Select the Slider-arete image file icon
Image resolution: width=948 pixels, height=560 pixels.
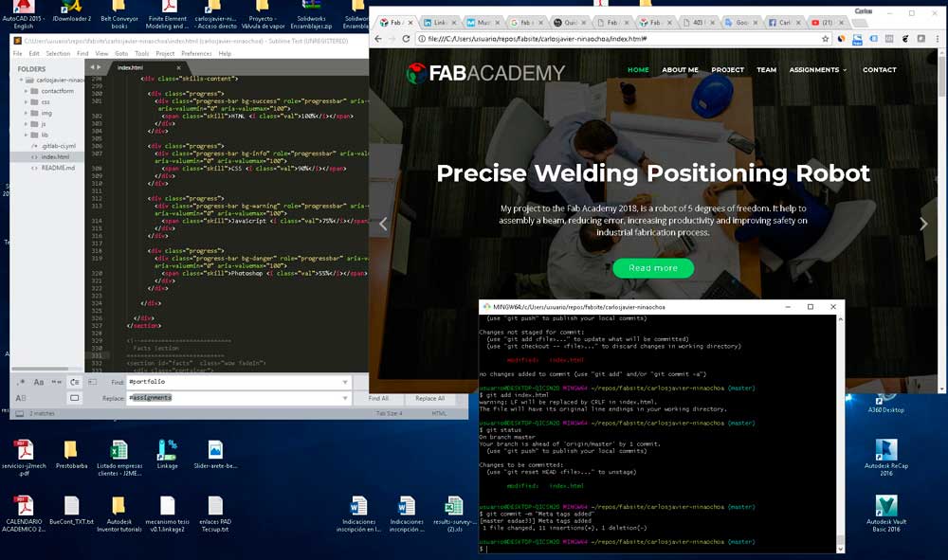(x=215, y=454)
